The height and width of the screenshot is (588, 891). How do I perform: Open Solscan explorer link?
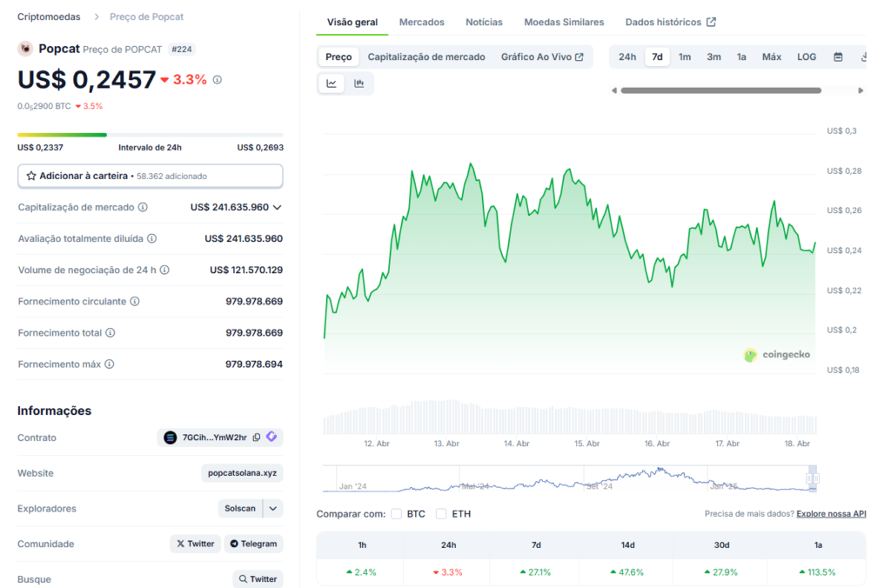coord(240,509)
